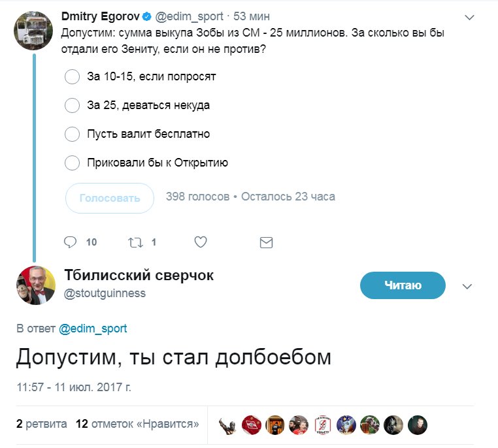498x448 pixels.
Task: Choose "Приковали бы к Открытию" option
Action: click(x=72, y=163)
